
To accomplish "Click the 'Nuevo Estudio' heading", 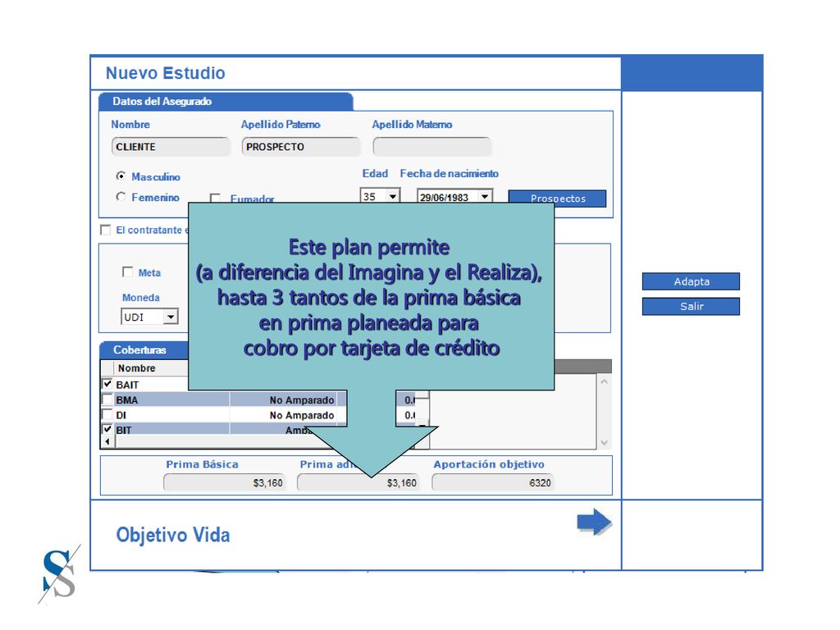I will pyautogui.click(x=166, y=73).
